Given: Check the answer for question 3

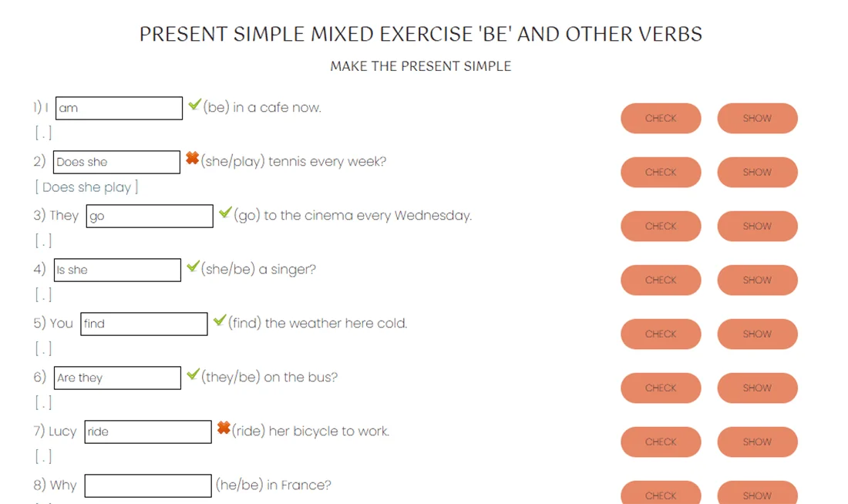Looking at the screenshot, I should click(661, 227).
